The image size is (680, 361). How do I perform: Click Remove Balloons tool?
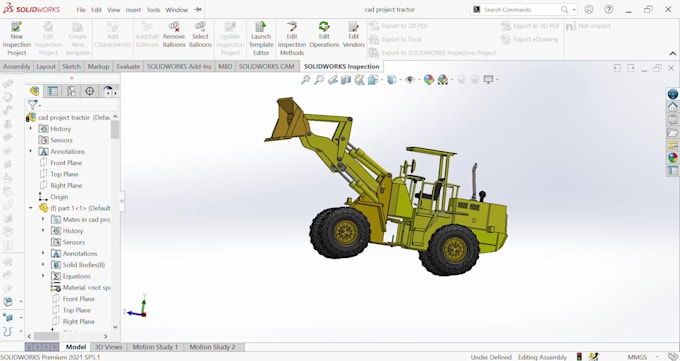pyautogui.click(x=174, y=35)
